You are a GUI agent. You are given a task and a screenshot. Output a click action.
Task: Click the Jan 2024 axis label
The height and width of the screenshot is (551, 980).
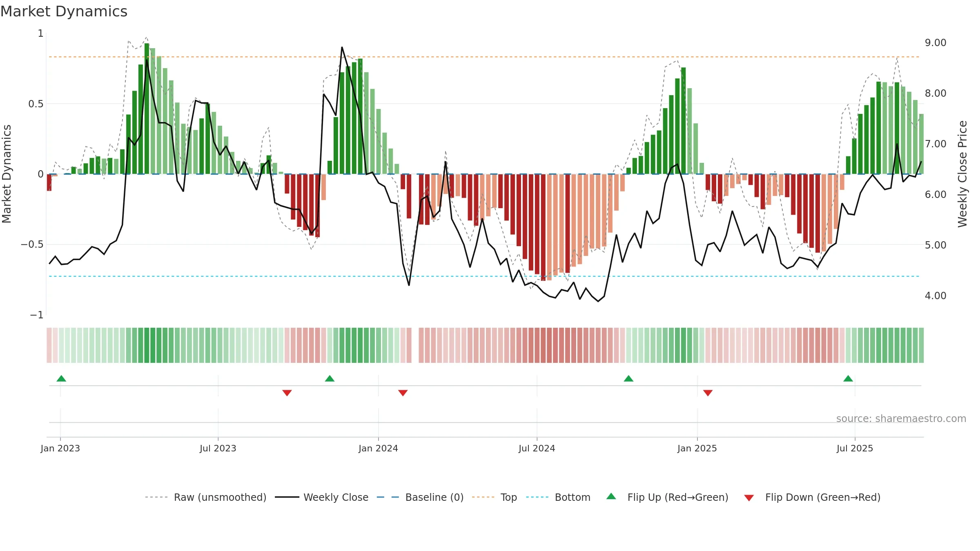pos(379,448)
